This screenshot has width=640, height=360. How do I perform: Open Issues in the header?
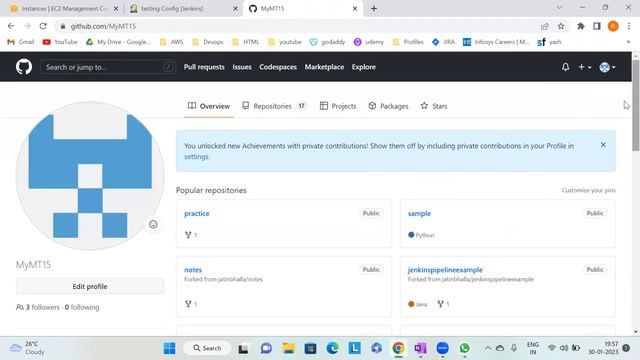[242, 67]
